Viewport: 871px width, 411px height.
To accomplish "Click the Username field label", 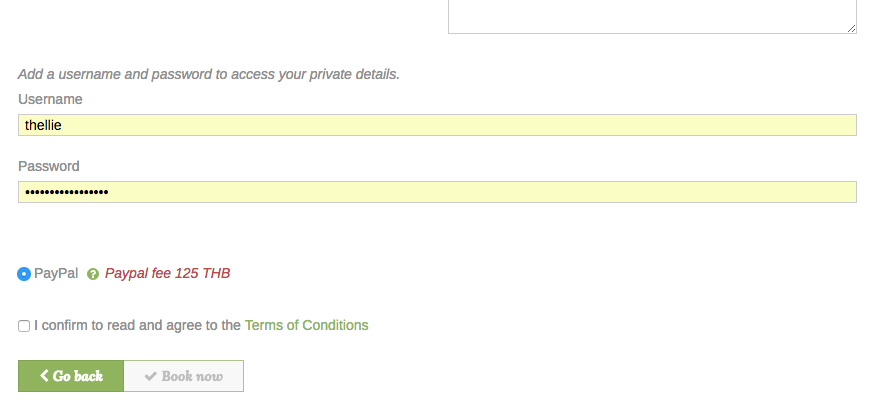I will [50, 99].
